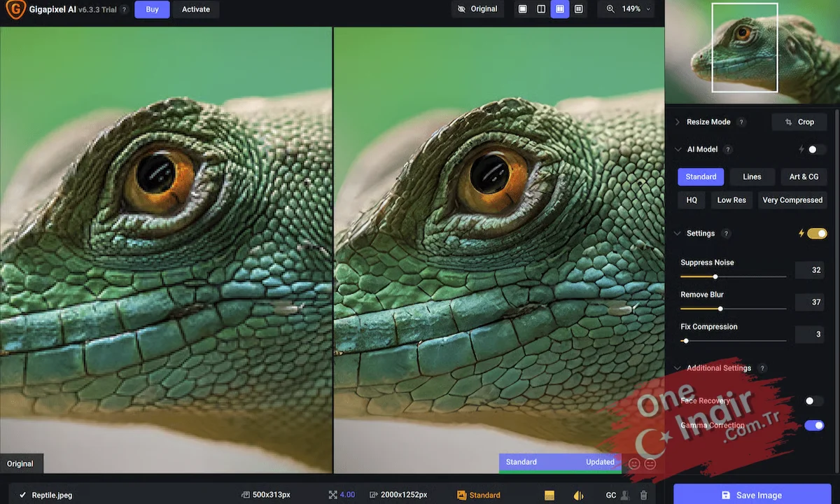Open Resize Mode help icon
The height and width of the screenshot is (504, 840).
pos(741,122)
